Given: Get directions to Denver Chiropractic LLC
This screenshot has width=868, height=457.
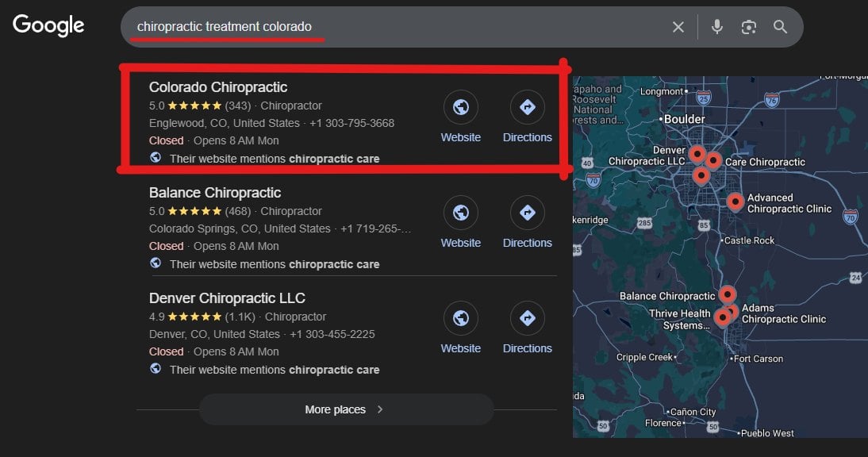Looking at the screenshot, I should tap(527, 318).
